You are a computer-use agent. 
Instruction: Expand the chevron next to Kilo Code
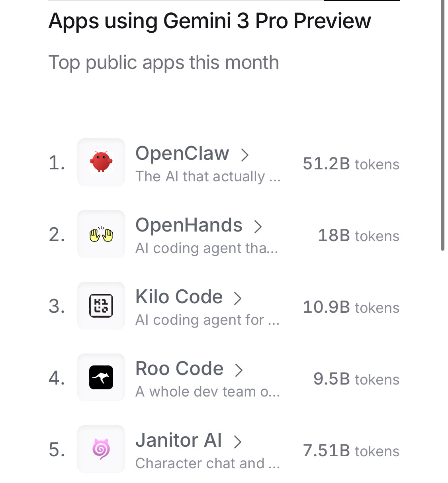tap(238, 298)
